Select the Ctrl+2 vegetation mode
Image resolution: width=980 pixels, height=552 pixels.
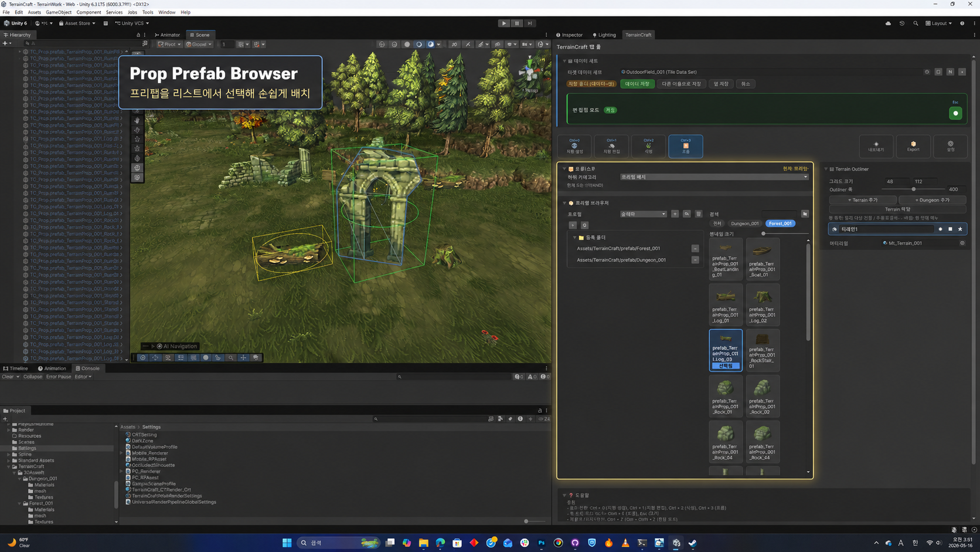tap(648, 146)
